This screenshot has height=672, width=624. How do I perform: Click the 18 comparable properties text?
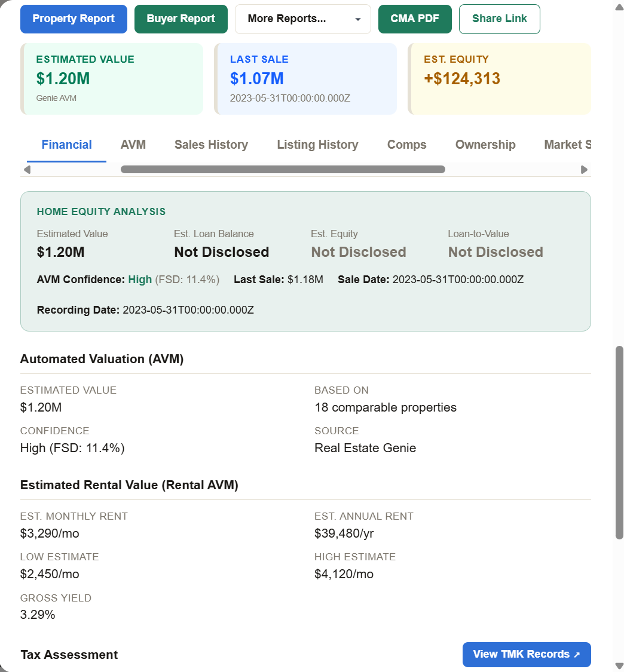point(386,407)
